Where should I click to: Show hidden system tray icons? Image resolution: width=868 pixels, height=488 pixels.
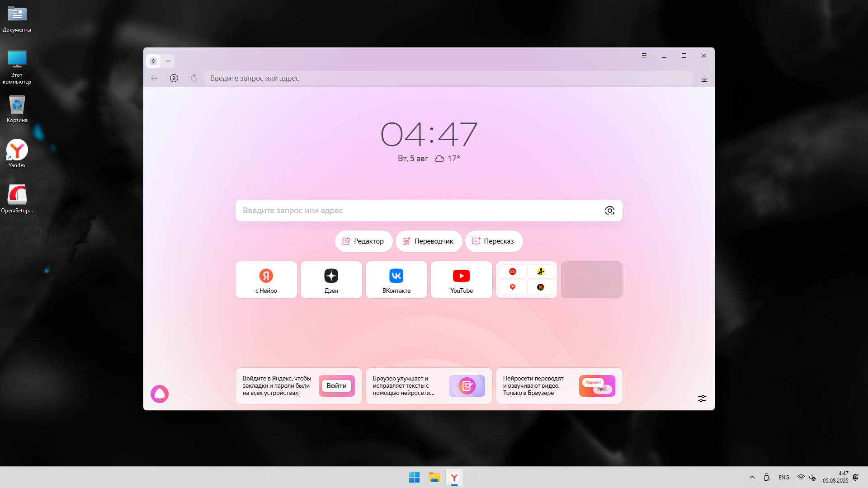(x=752, y=477)
